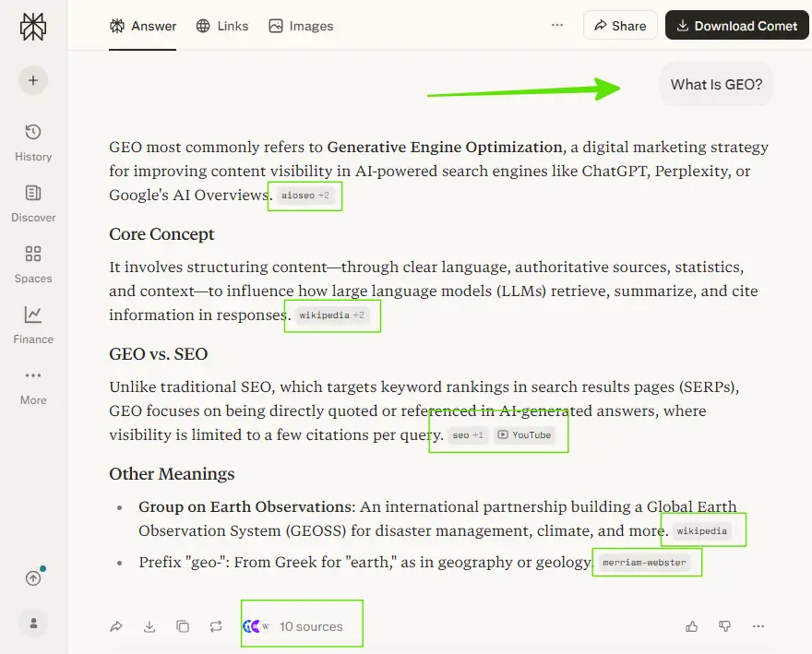Screen dimensions: 812x654
Task: View the 10 sources for this answer
Action: click(x=302, y=625)
